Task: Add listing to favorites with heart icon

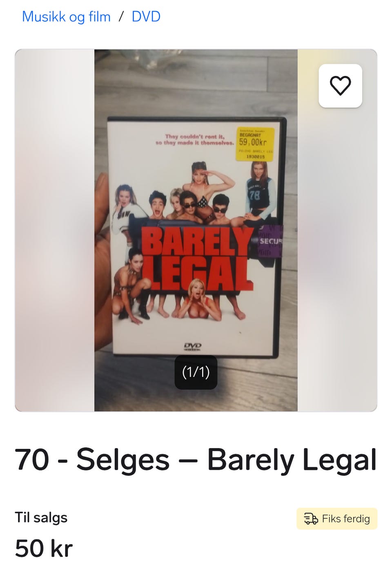Action: [x=340, y=86]
